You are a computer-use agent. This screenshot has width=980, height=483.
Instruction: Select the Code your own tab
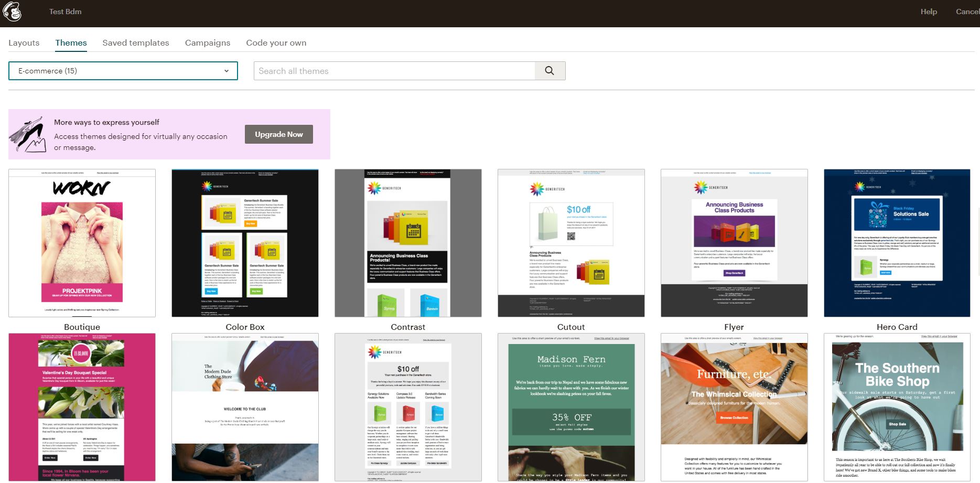pos(276,43)
